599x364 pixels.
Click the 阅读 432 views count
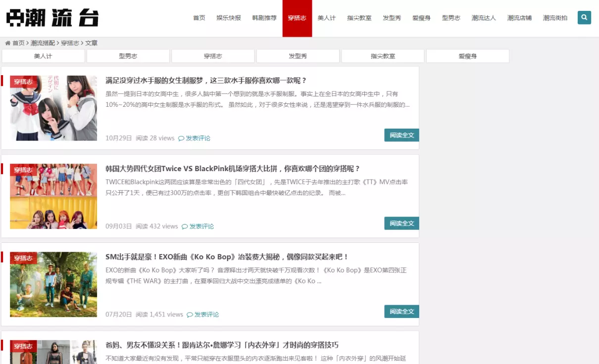click(157, 226)
